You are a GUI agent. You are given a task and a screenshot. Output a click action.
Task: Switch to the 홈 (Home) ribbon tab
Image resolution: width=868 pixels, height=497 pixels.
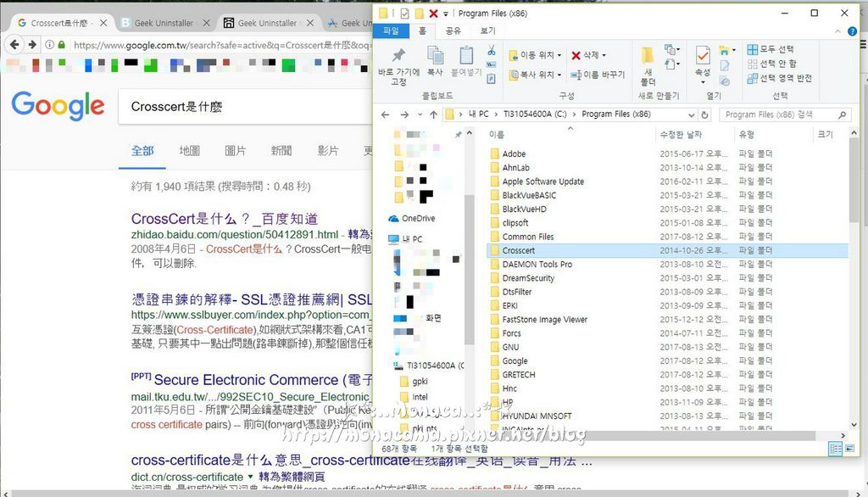(422, 31)
